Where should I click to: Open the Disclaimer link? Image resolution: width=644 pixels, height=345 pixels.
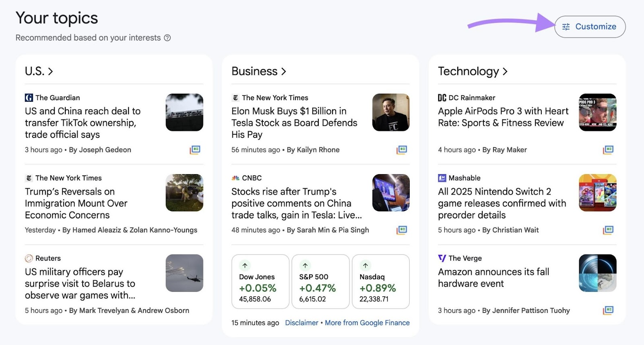point(302,322)
